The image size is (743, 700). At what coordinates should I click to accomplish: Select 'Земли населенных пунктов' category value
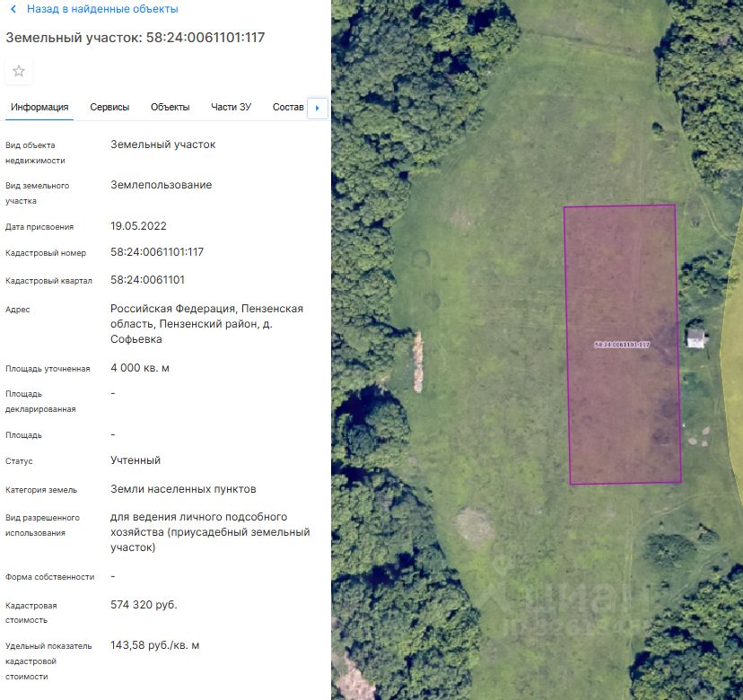183,489
